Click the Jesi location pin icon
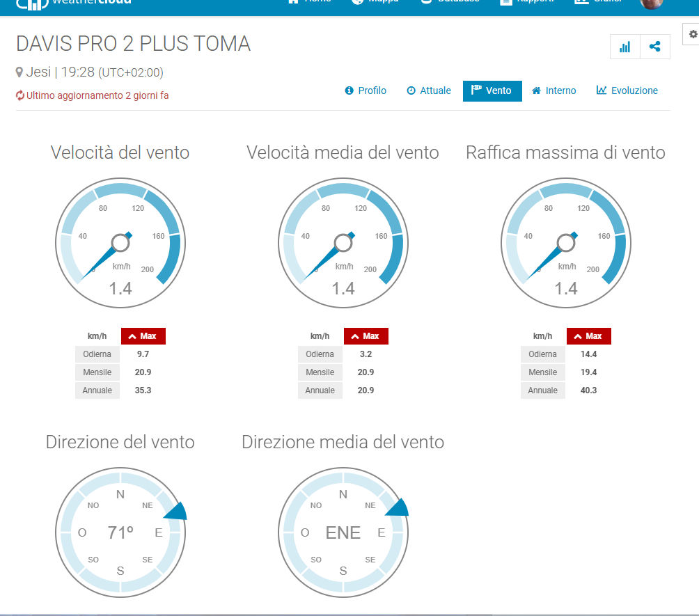699x616 pixels. point(19,72)
